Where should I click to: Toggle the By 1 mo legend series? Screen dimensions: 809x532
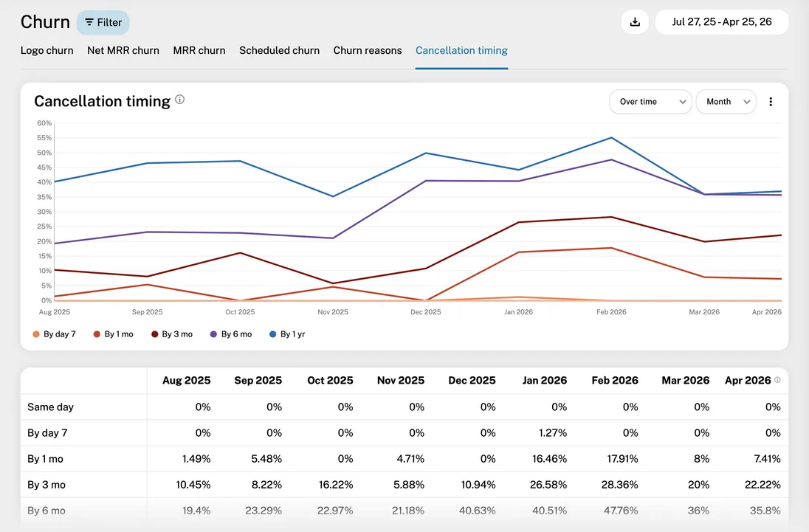click(x=114, y=334)
